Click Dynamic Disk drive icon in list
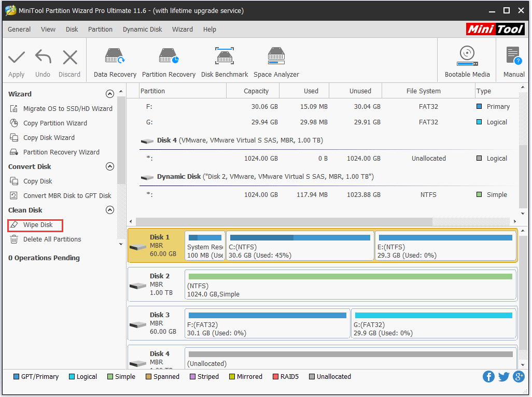This screenshot has width=532, height=397. [147, 177]
